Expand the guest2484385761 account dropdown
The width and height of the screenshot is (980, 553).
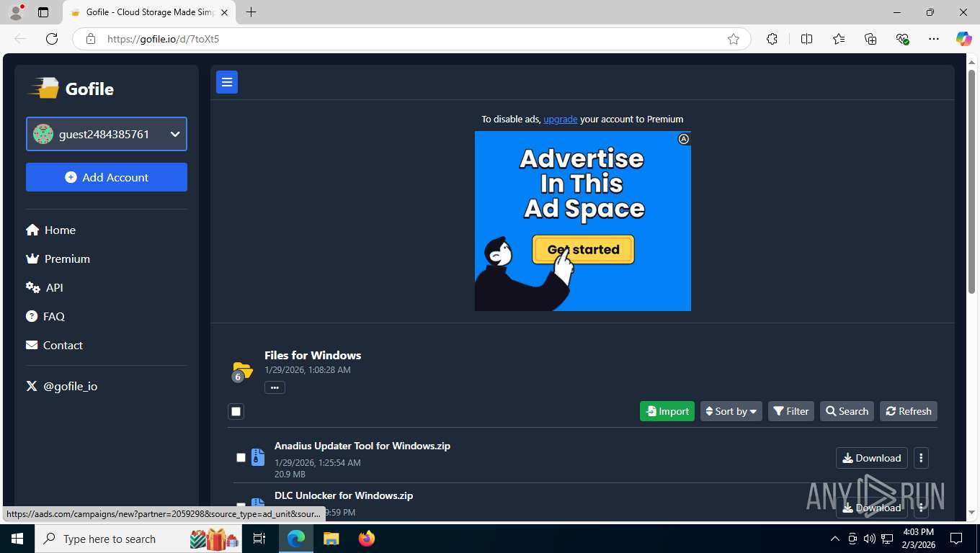point(107,134)
